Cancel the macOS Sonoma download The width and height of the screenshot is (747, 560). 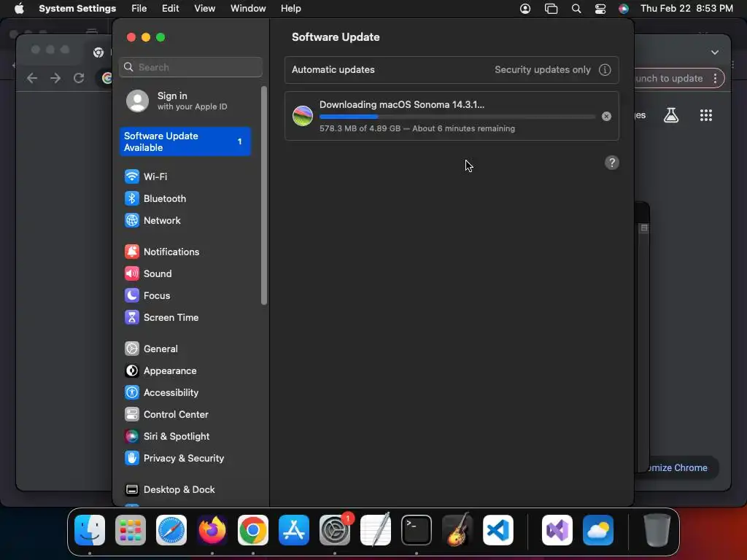(606, 116)
